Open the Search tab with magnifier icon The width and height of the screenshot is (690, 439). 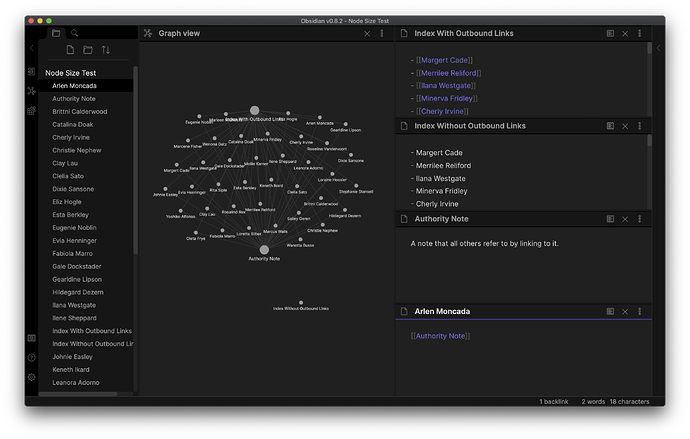[x=74, y=33]
